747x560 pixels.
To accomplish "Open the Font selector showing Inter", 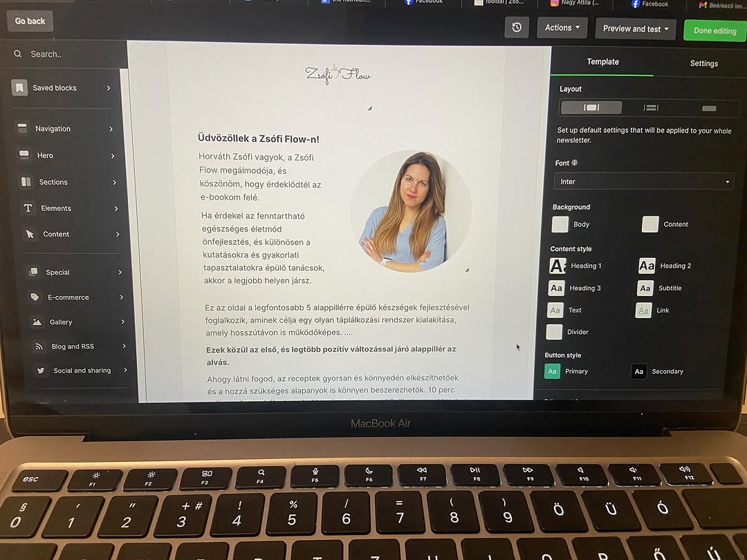I will point(643,181).
